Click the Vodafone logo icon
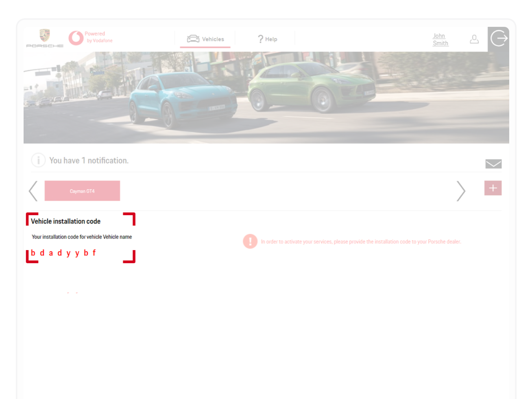The image size is (532, 399). click(x=76, y=37)
